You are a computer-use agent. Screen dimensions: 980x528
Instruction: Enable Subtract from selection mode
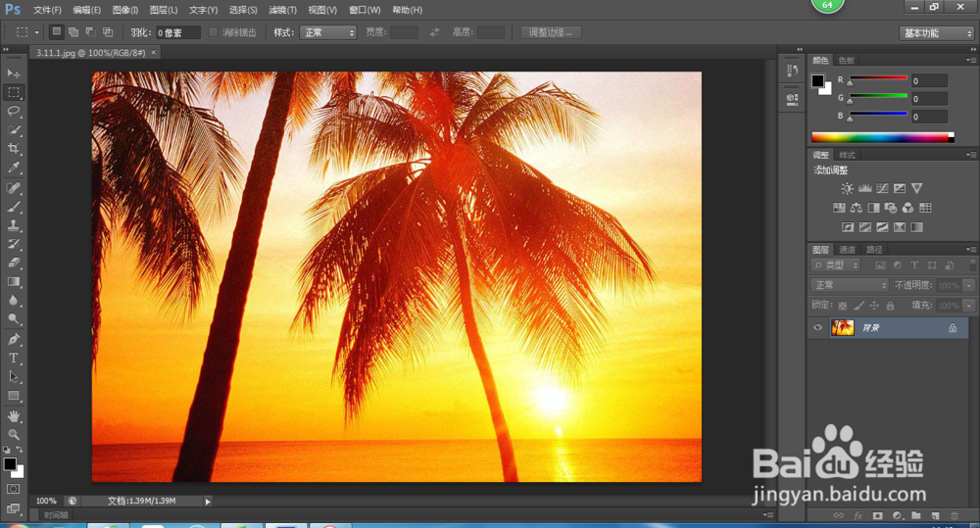90,32
